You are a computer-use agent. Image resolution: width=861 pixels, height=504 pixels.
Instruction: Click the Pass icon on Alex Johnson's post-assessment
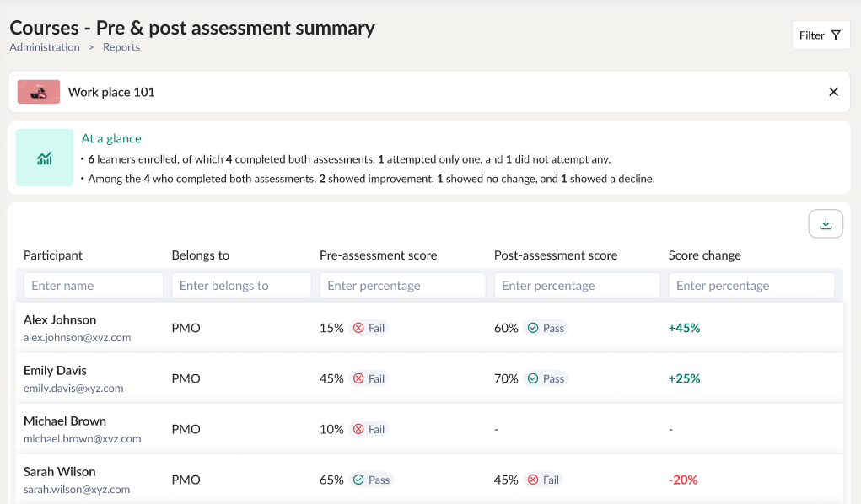[534, 328]
